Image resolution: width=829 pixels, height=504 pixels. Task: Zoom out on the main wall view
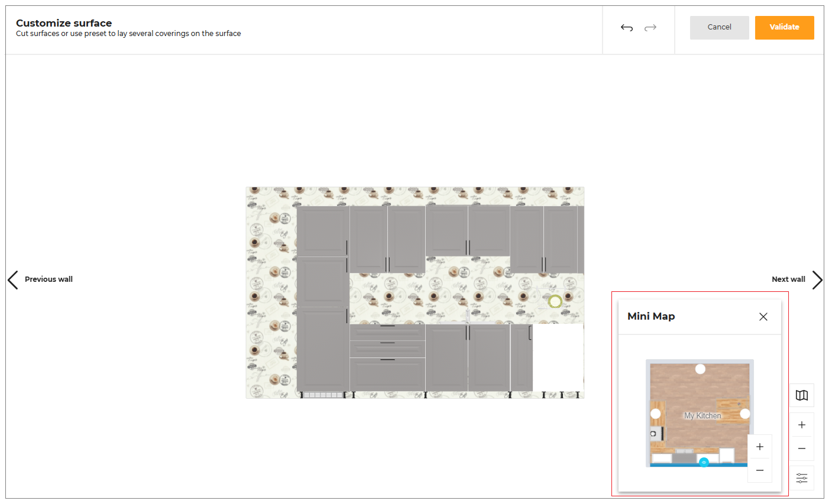(802, 448)
